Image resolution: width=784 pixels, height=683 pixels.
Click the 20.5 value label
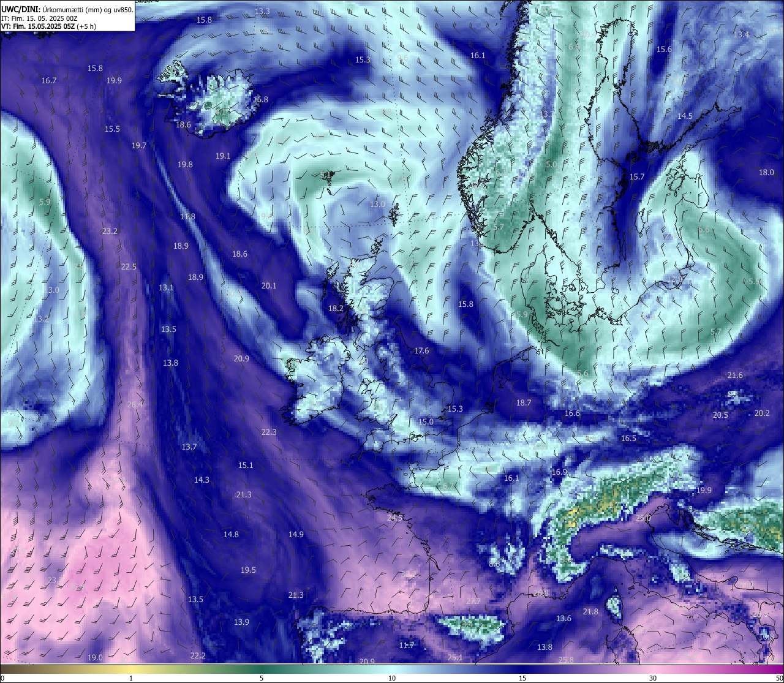click(x=720, y=415)
